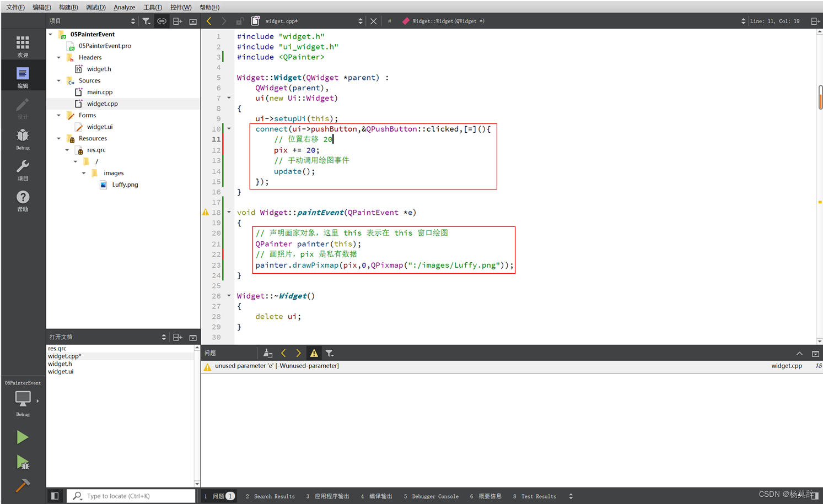Screen dimensions: 823x504
Task: Build the project with the hammer icon
Action: (x=23, y=485)
